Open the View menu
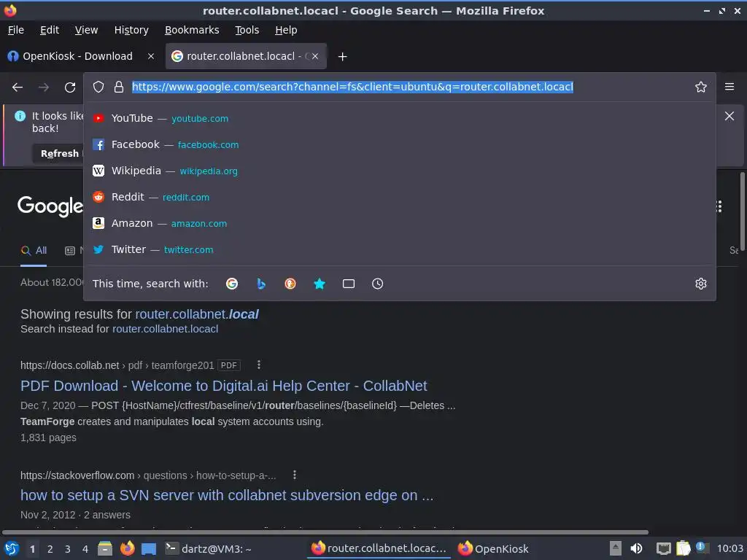The width and height of the screenshot is (747, 560). click(x=86, y=30)
